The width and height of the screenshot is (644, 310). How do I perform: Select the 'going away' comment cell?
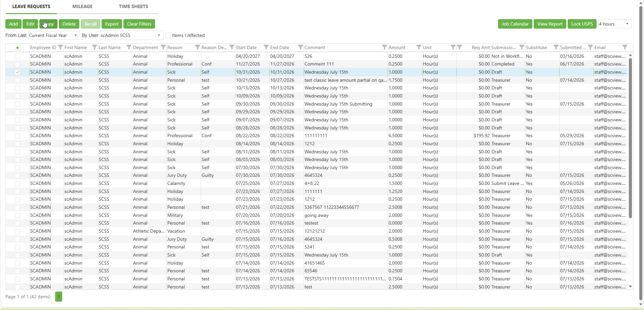pos(345,215)
